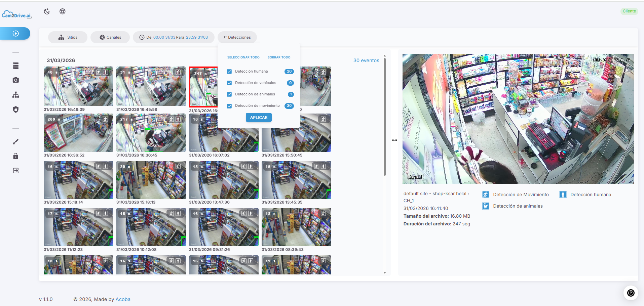
Task: Open event thumbnail 31/03/2026 16:45:58
Action: point(151,86)
